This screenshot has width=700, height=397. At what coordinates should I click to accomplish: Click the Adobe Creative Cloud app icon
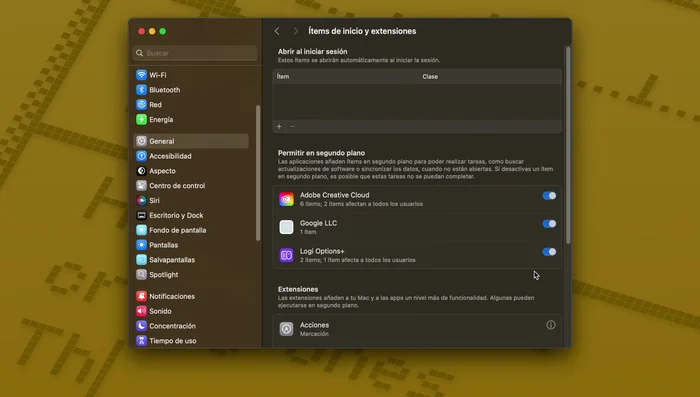point(287,199)
